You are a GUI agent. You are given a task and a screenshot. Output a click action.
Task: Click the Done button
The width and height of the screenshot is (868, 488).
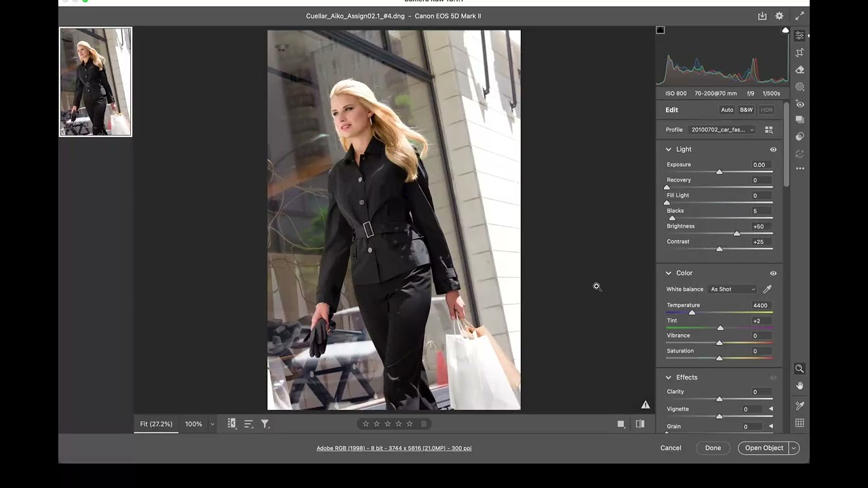(713, 448)
